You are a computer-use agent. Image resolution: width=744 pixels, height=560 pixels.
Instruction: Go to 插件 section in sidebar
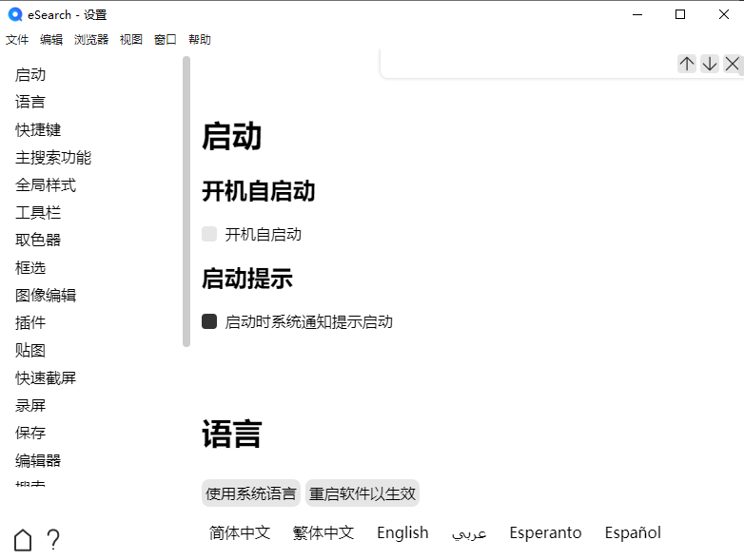(30, 322)
